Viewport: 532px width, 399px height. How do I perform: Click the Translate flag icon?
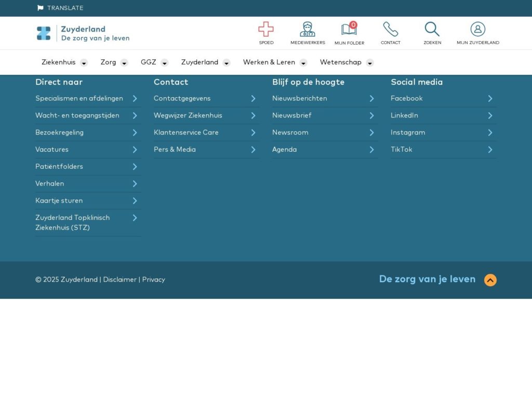(x=41, y=8)
